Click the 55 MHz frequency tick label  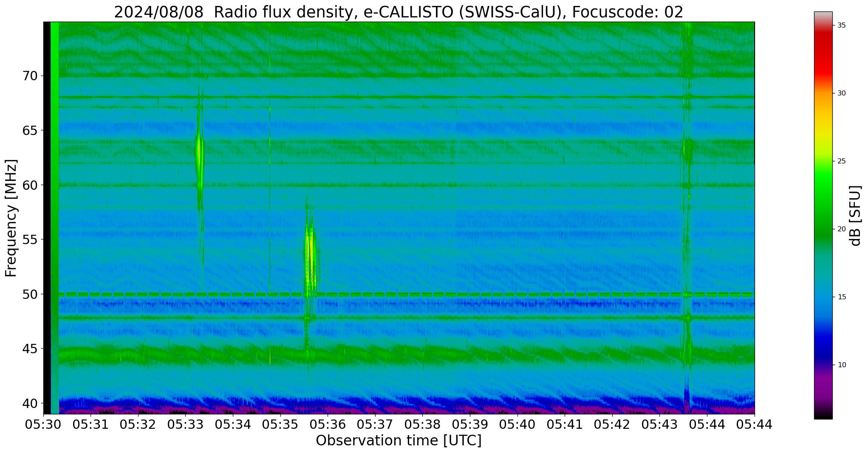click(30, 239)
